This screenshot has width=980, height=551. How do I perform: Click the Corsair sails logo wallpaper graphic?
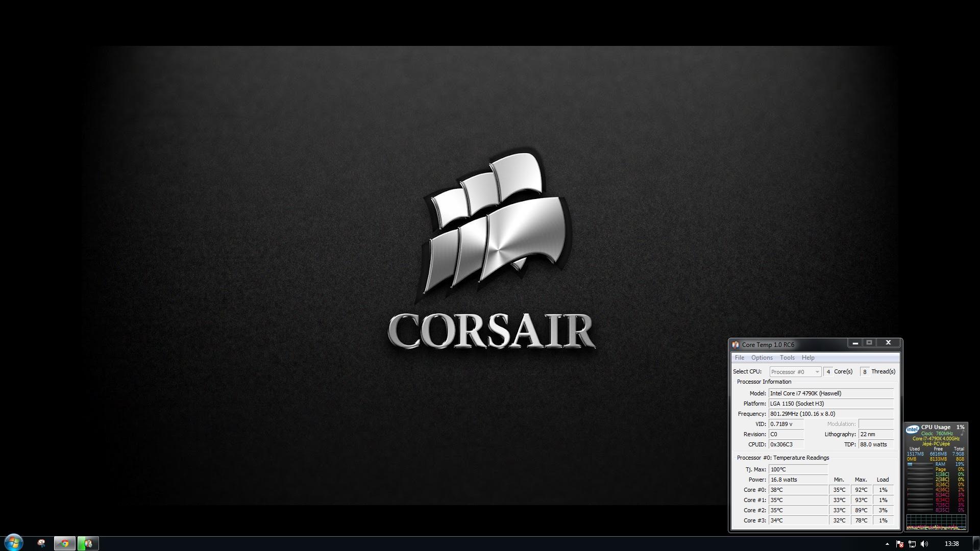(x=494, y=223)
